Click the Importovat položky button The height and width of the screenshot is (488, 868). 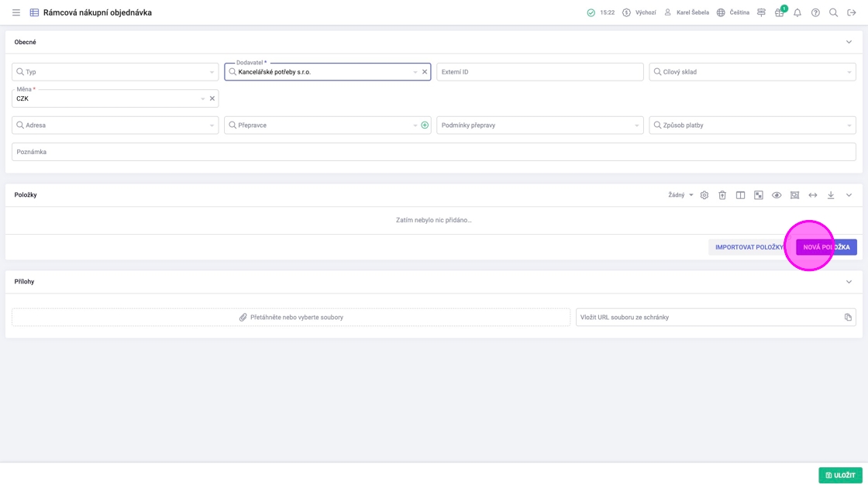pyautogui.click(x=749, y=247)
